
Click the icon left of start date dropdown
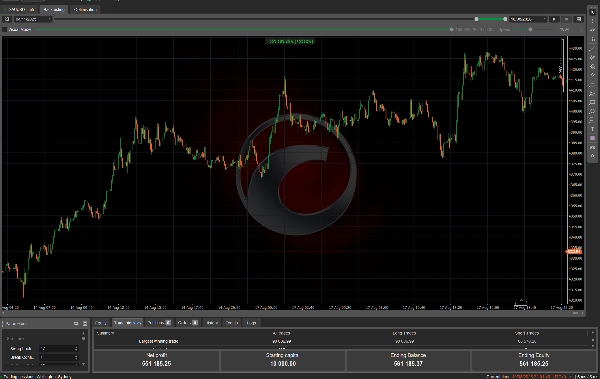click(7, 19)
